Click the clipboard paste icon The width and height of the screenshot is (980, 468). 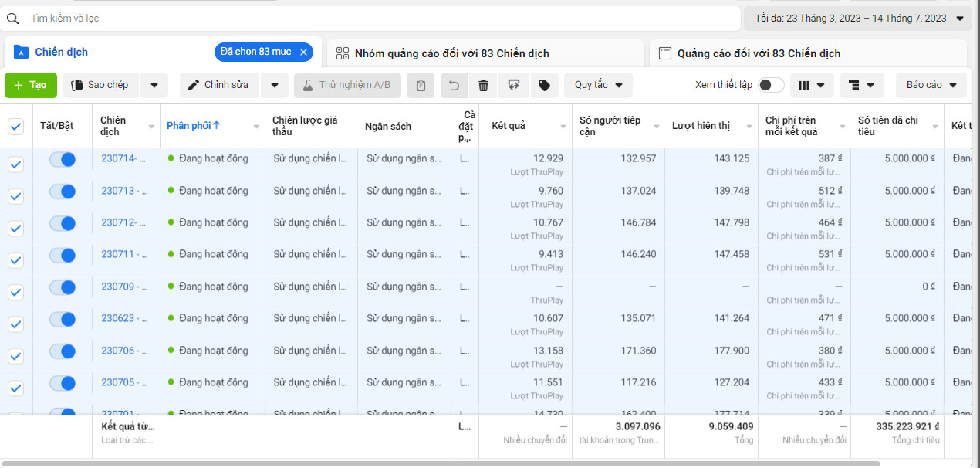click(421, 85)
